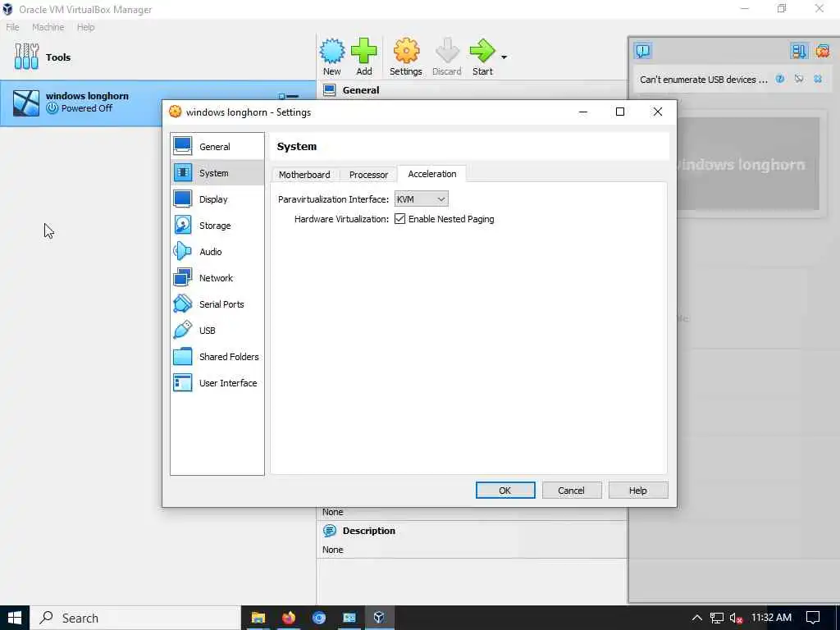The image size is (840, 630).
Task: Open the Machine menu
Action: [x=48, y=27]
